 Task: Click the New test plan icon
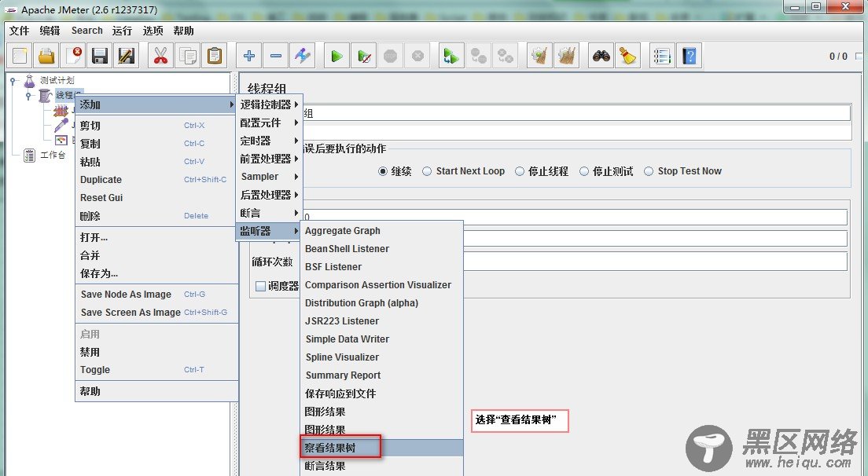[x=20, y=56]
